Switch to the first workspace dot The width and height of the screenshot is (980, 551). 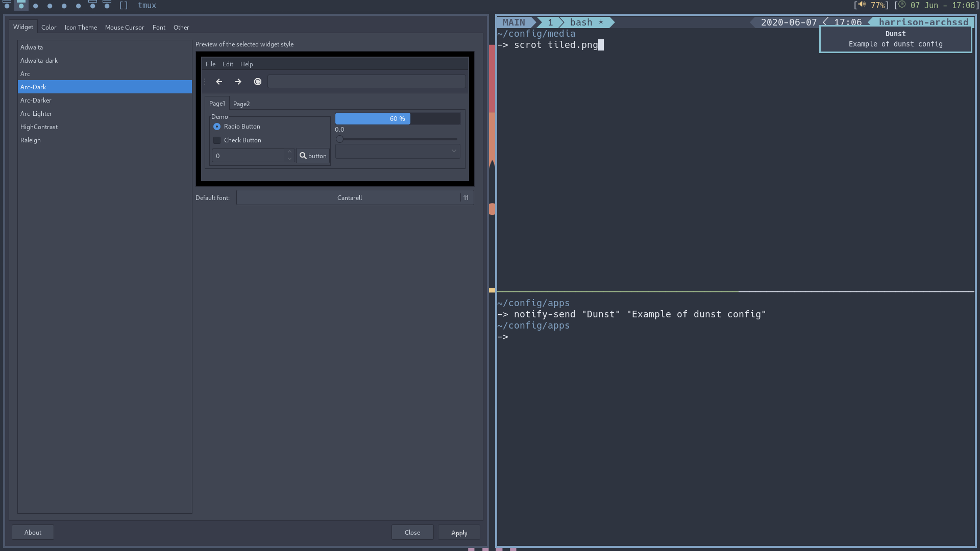click(7, 6)
